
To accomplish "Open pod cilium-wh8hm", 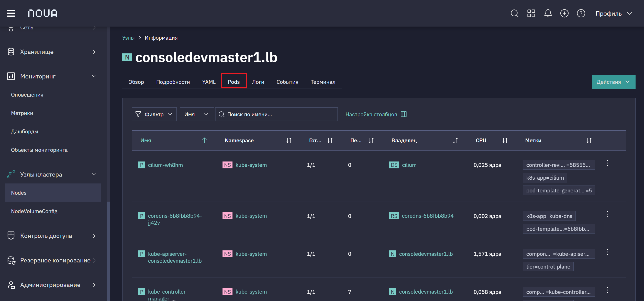I will 165,165.
